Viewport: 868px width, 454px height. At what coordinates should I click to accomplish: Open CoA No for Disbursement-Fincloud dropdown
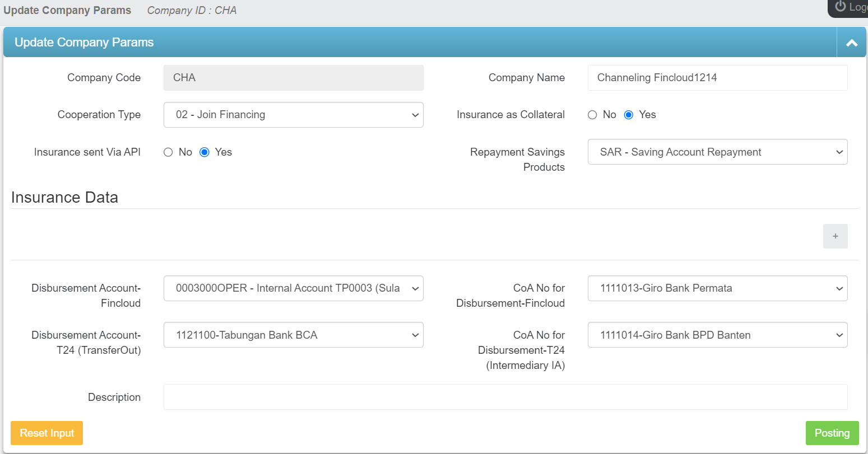click(717, 288)
